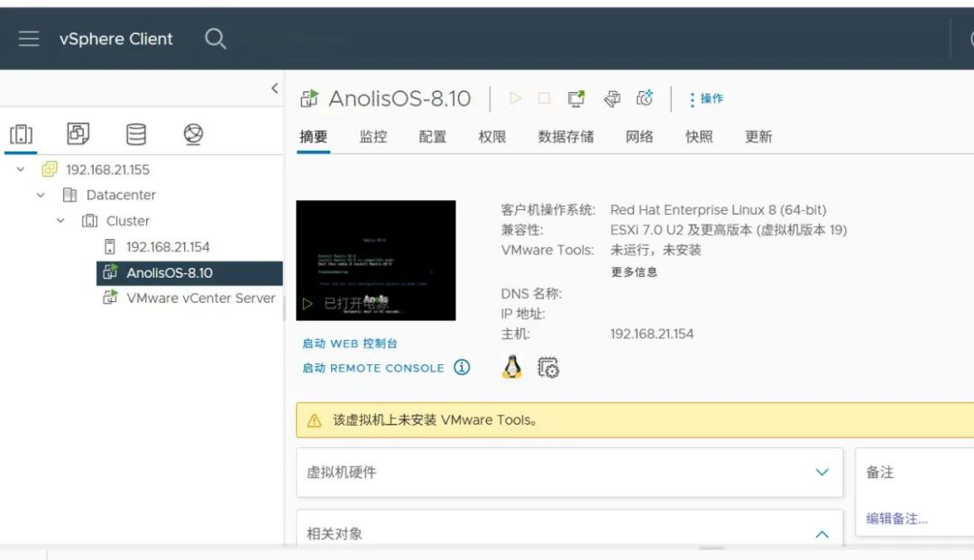This screenshot has height=560, width=974.
Task: Click the Datacenter icon in tree
Action: 69,195
